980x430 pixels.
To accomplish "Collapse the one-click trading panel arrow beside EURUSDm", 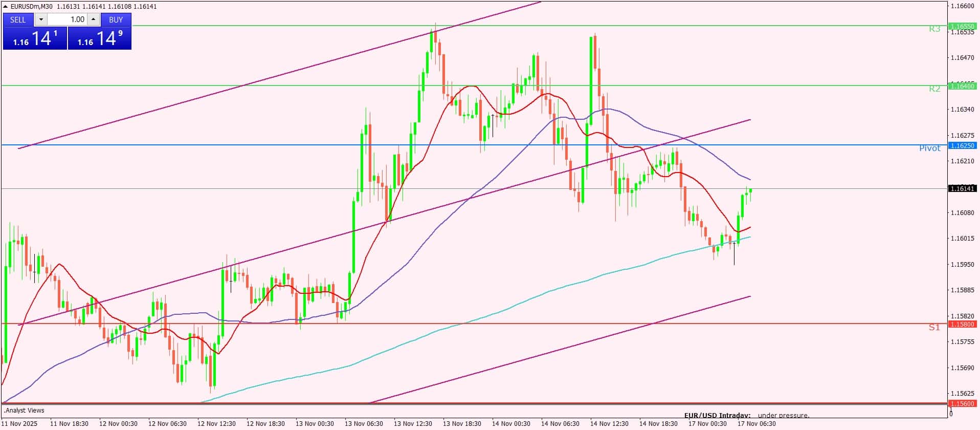I will point(6,6).
